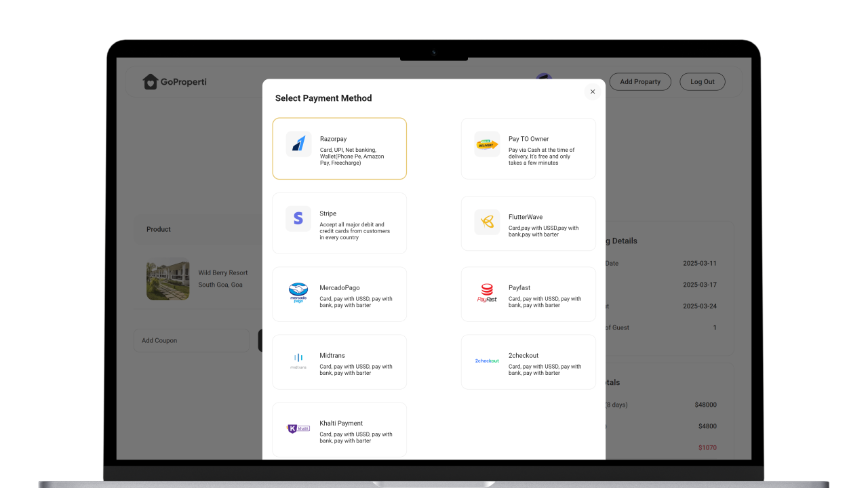Select the FlutterWave title text
868x488 pixels.
526,217
